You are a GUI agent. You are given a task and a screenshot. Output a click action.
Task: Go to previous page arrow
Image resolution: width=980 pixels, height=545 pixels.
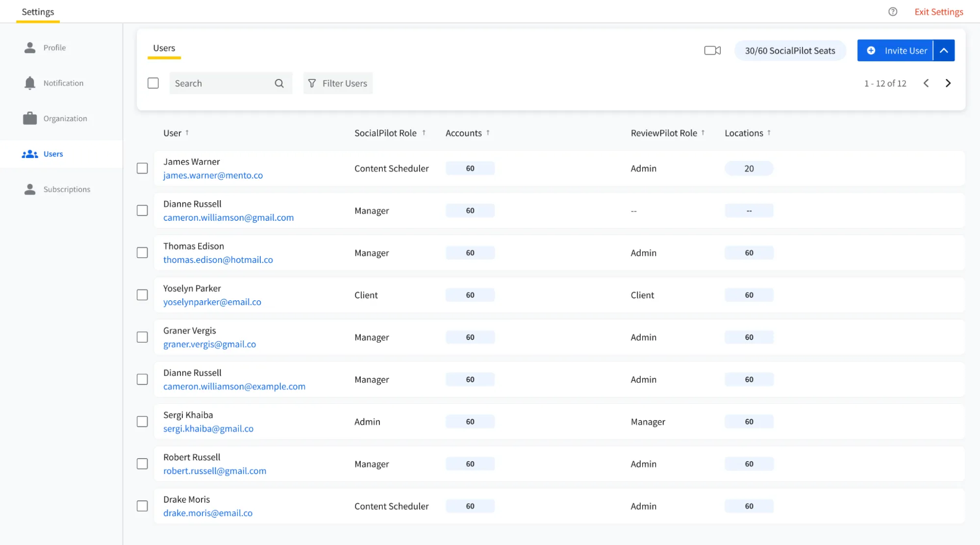click(x=926, y=83)
